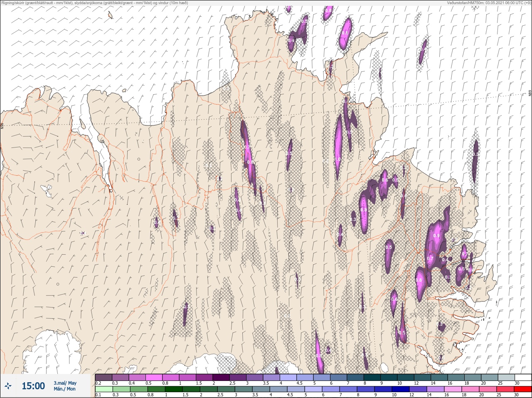Pick the dark green 1 swatch in bottom legend
This screenshot has height=398, width=532.
point(173,389)
